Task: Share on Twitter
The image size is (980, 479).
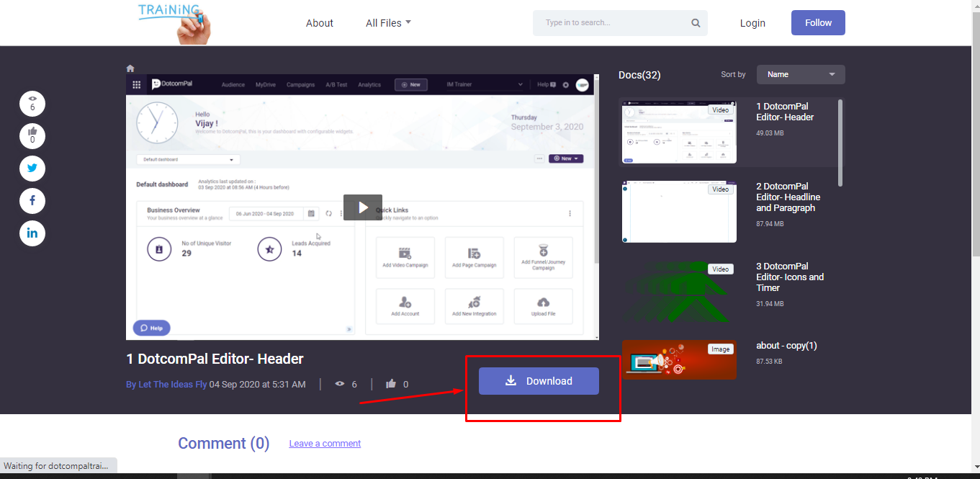Action: coord(32,168)
